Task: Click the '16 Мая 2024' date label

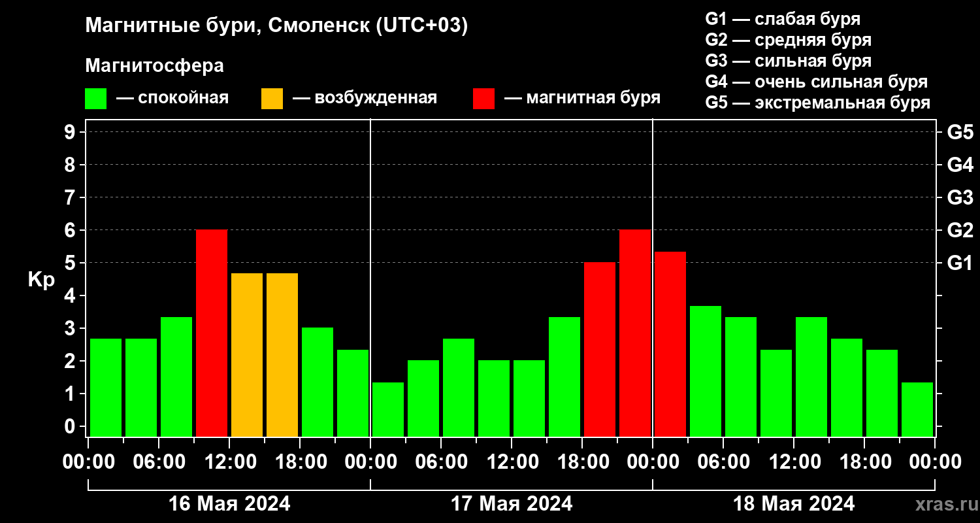Action: [229, 504]
